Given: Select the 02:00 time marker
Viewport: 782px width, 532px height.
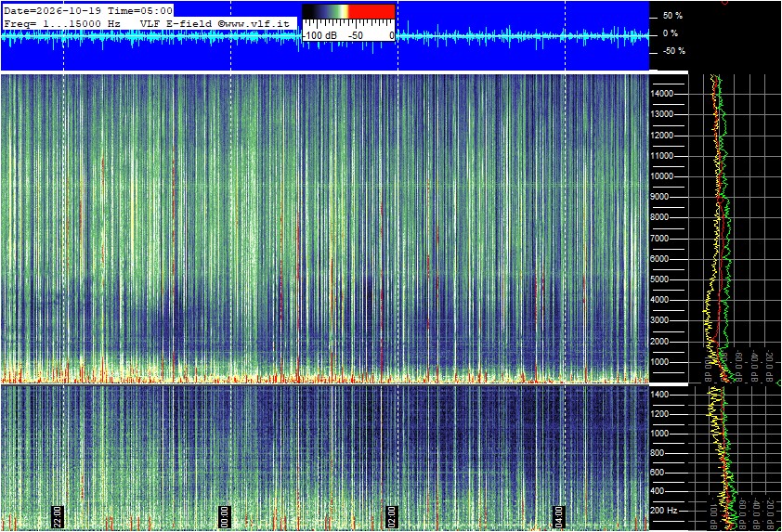Looking at the screenshot, I should pyautogui.click(x=392, y=516).
